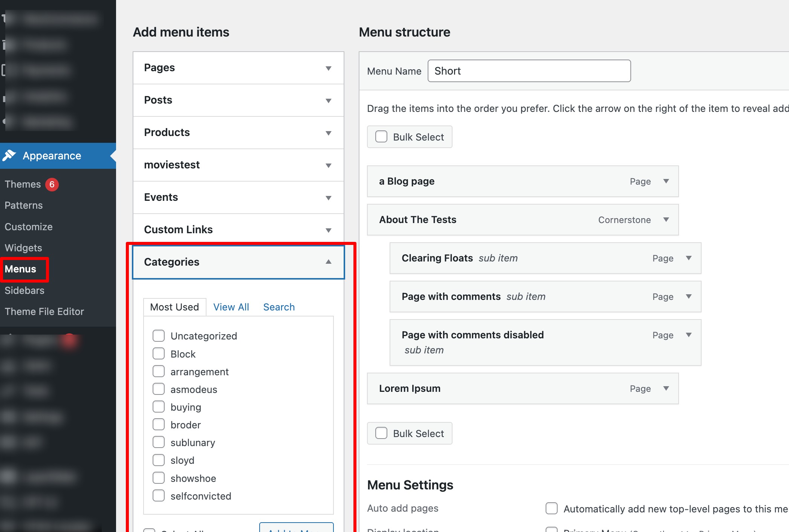Click the Menu Name text field

529,71
